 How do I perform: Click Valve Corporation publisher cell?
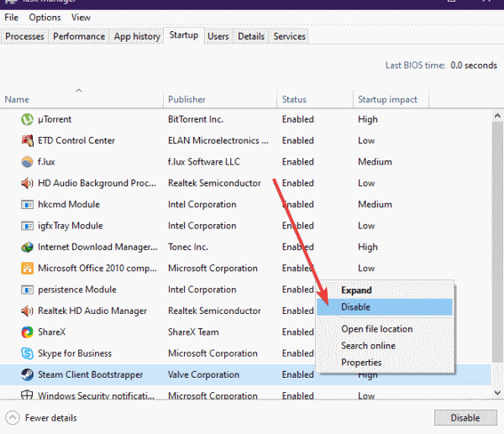coord(203,374)
